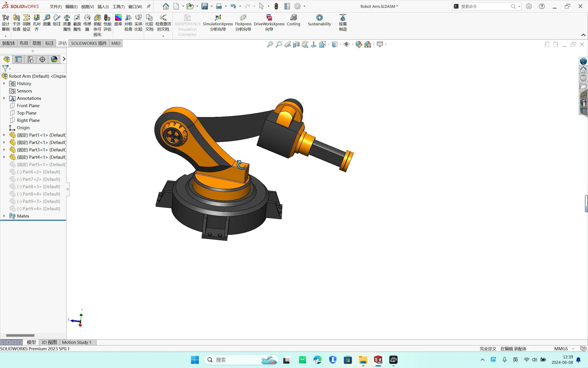Open the Sustainability tool
The width and height of the screenshot is (588, 368).
click(319, 20)
